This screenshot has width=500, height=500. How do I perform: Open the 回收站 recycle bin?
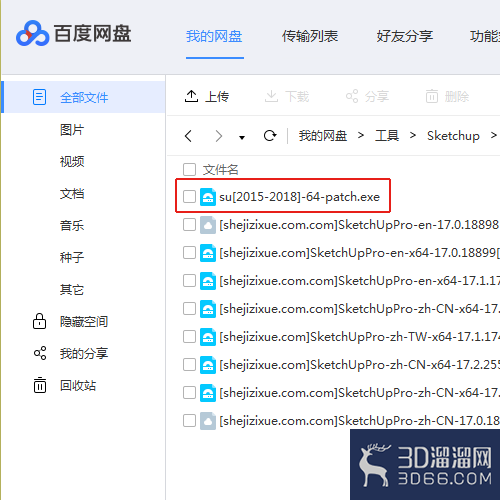[x=78, y=385]
